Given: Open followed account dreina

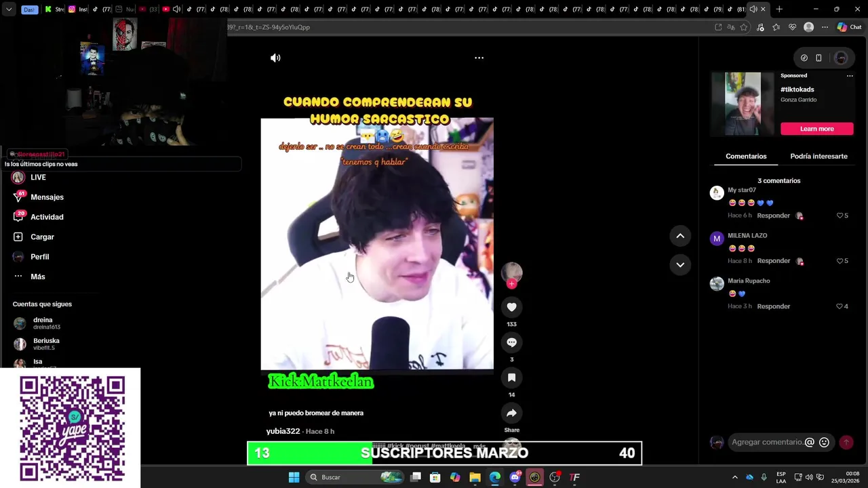Looking at the screenshot, I should [37, 323].
